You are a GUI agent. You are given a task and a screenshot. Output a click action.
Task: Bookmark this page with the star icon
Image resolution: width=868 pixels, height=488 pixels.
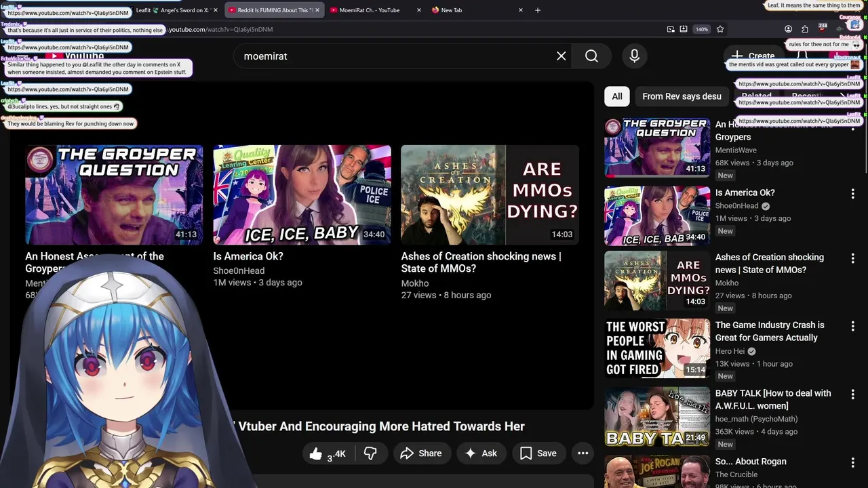(720, 29)
